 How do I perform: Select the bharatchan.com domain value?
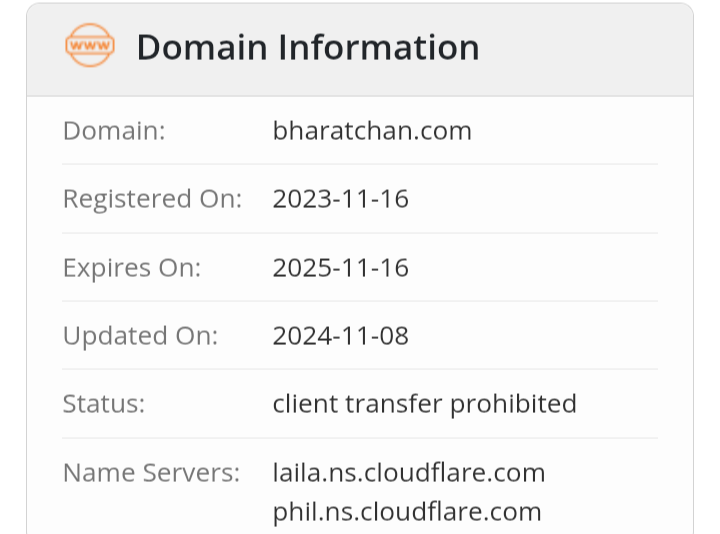372,131
